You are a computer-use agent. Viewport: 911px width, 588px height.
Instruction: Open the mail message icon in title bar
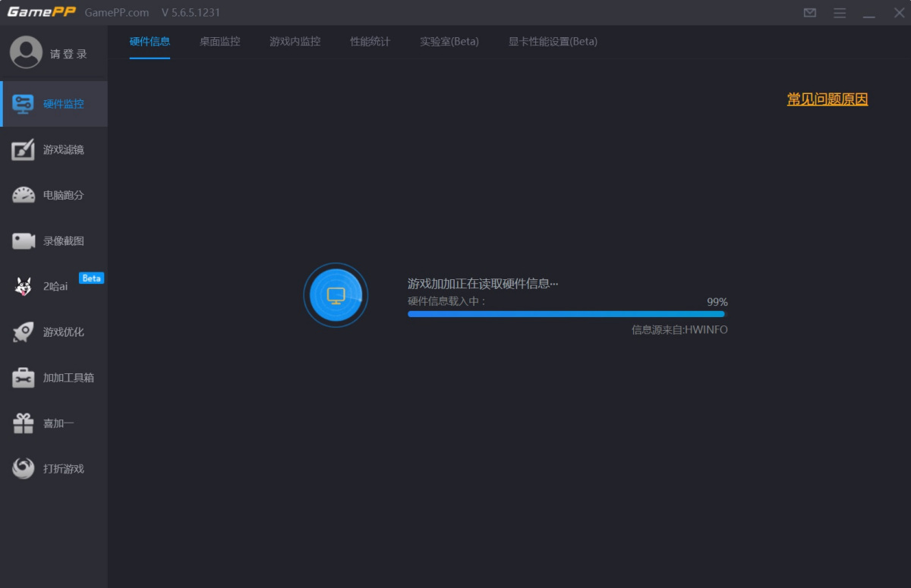810,13
